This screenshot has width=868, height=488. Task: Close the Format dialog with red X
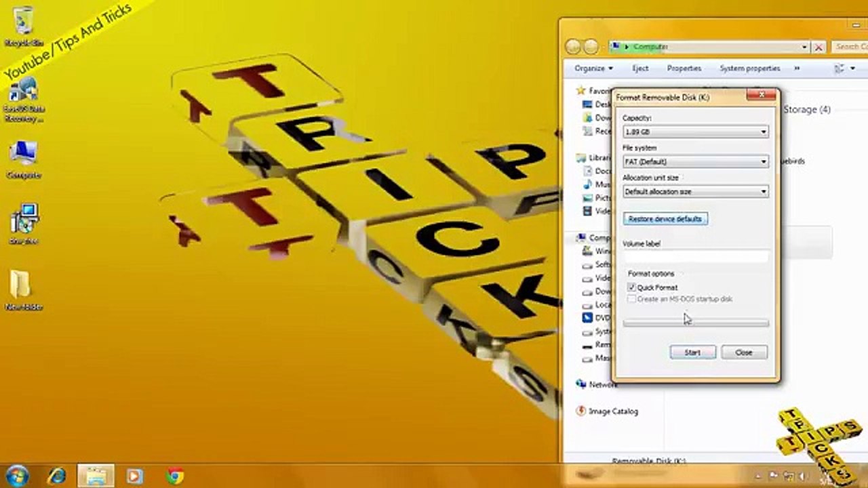pos(762,95)
